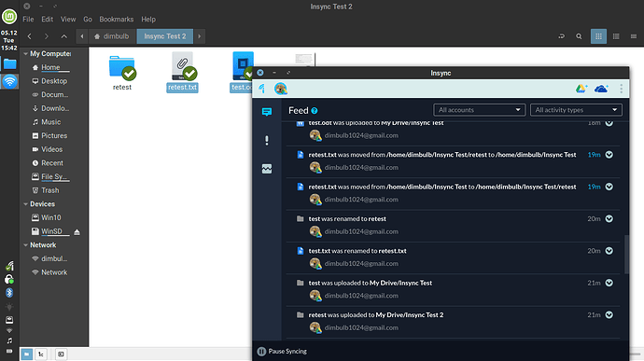Pause syncing in Insync

pyautogui.click(x=282, y=351)
